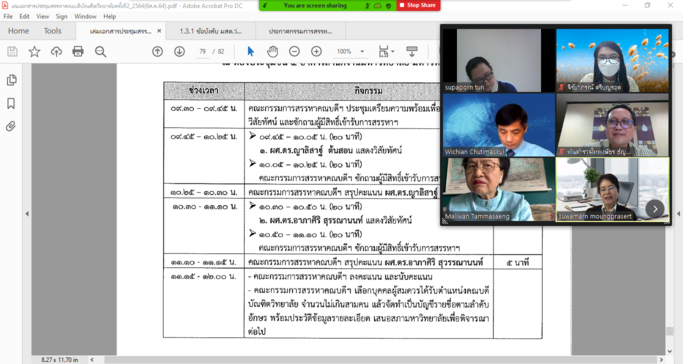Open the Window menu
This screenshot has width=683, height=364.
85,17
